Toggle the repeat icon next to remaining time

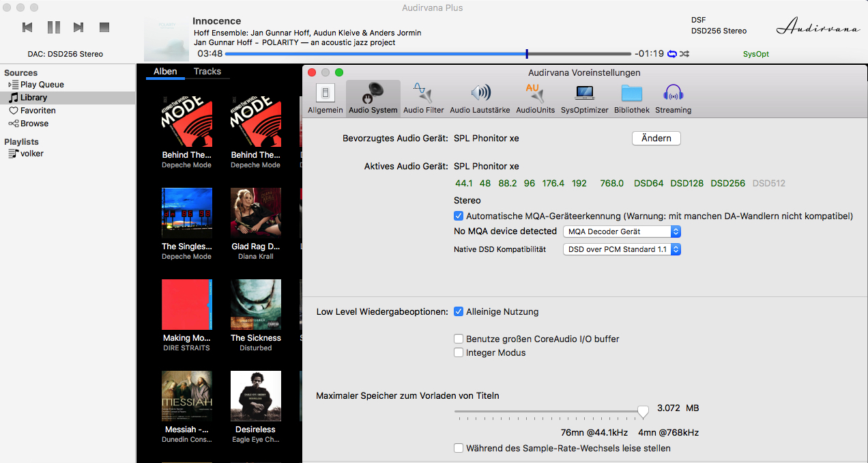tap(672, 54)
